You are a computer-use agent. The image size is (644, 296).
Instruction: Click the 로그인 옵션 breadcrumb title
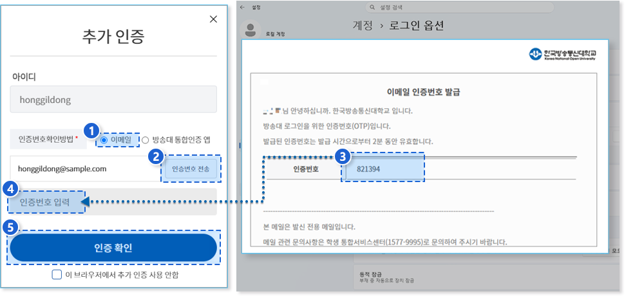[417, 26]
